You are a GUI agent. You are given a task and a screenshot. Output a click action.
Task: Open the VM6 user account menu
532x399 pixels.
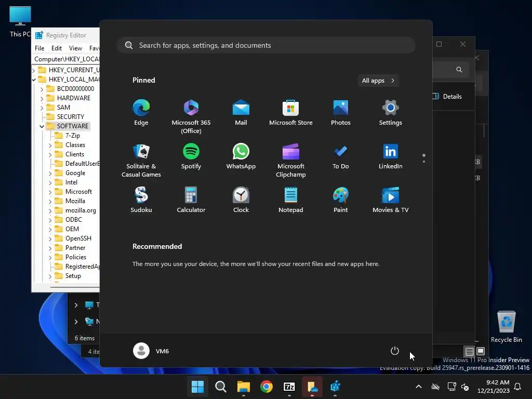coord(151,351)
